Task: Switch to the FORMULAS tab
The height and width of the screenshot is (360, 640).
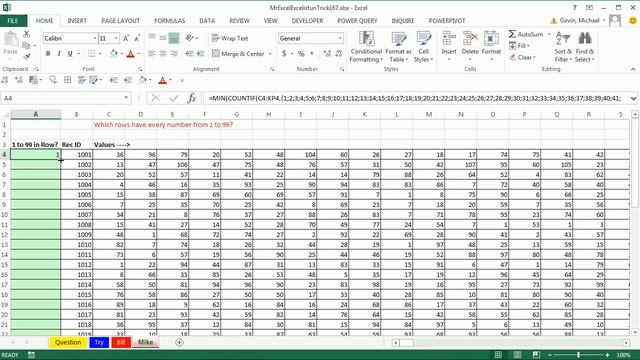Action: tap(169, 20)
